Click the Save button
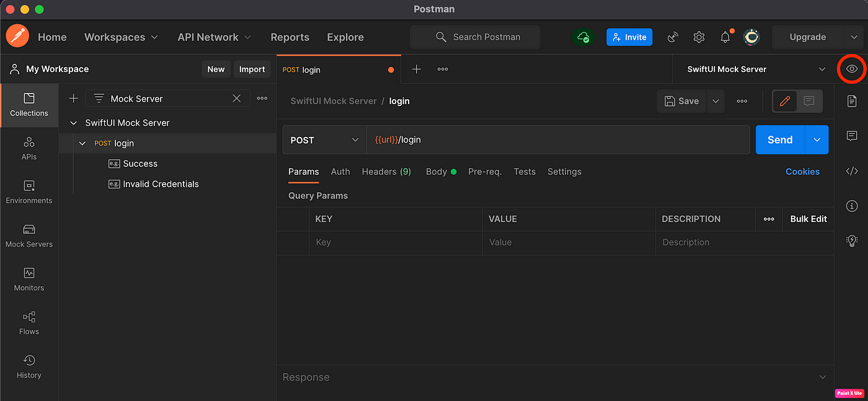Viewport: 868px width, 401px height. pos(682,101)
